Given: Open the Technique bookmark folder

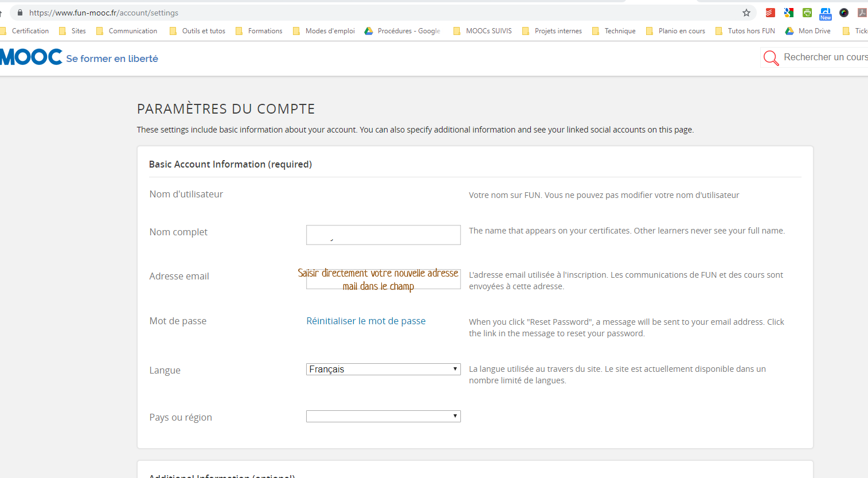Looking at the screenshot, I should pos(614,31).
